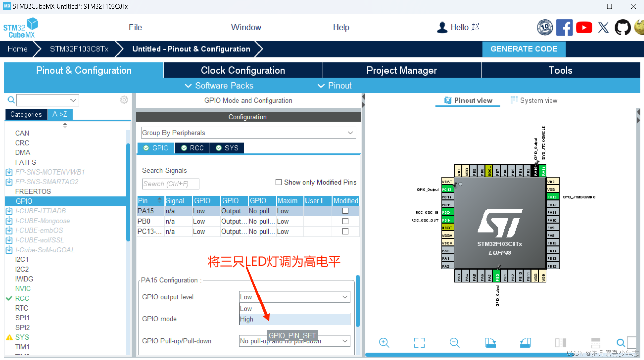The width and height of the screenshot is (644, 360).
Task: Select the RCC configuration tab
Action: click(192, 148)
